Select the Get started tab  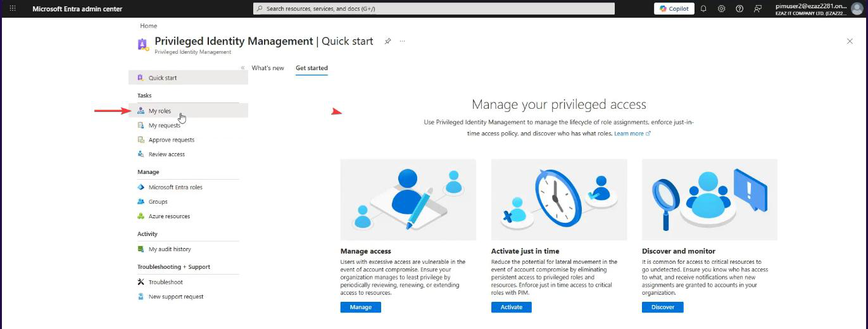[311, 68]
